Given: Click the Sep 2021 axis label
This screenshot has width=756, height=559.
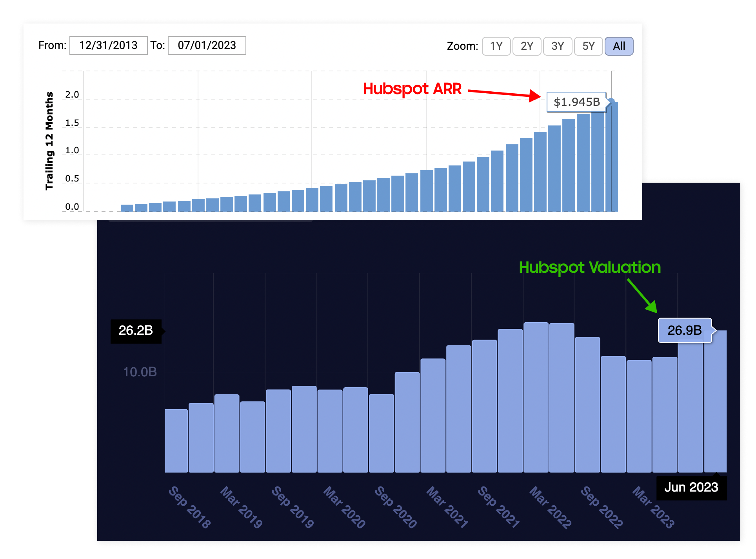Looking at the screenshot, I should click(498, 507).
